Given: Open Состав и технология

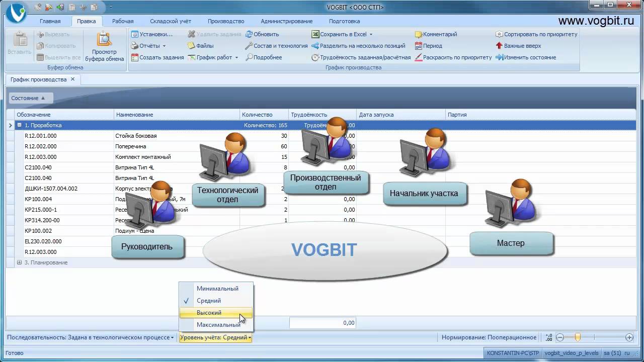Looking at the screenshot, I should coord(276,46).
